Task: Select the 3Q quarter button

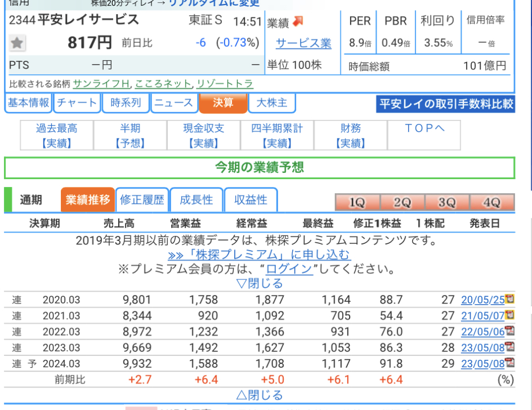Action: pos(447,203)
